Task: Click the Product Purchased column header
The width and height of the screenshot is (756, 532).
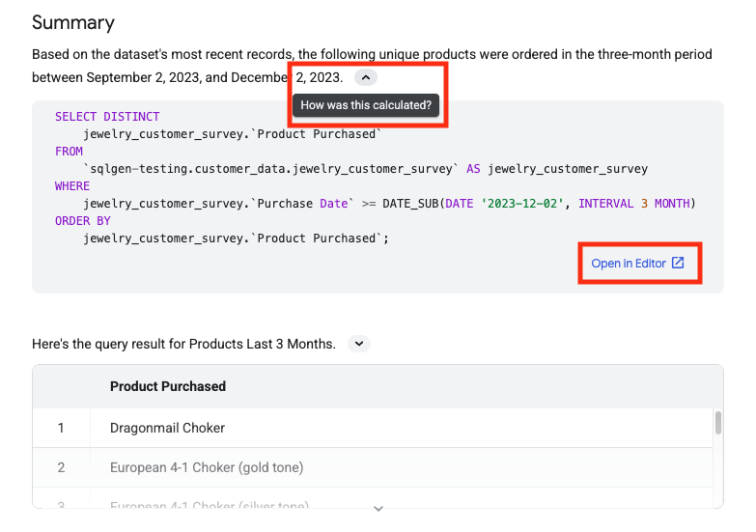Action: coord(168,386)
